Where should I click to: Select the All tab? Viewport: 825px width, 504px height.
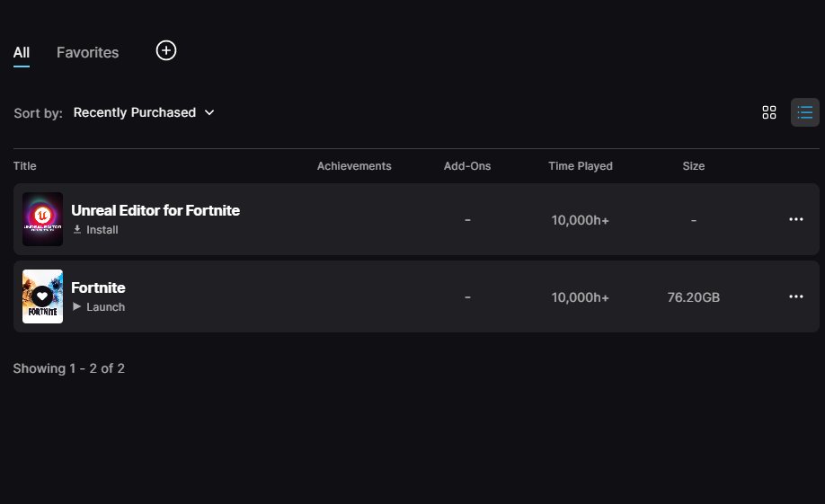(22, 52)
